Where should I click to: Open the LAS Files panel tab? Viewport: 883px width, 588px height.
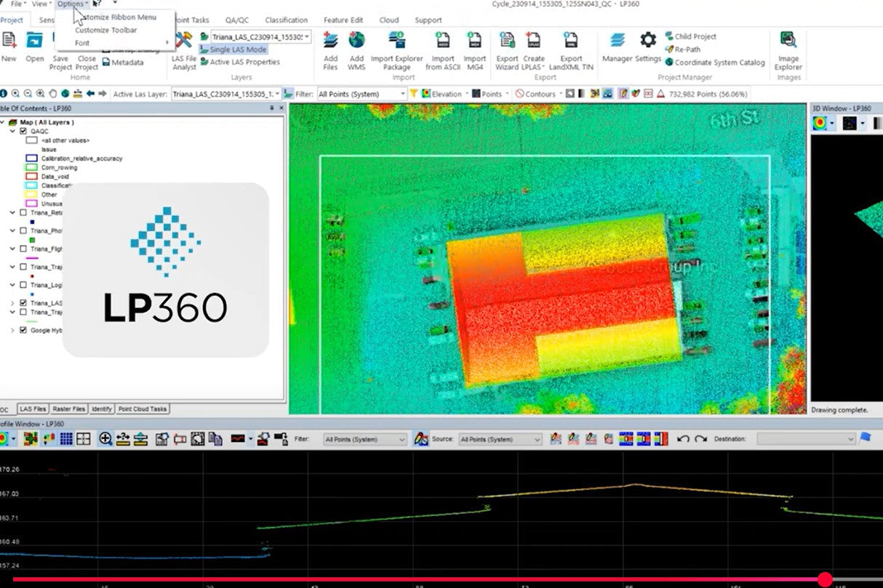(33, 409)
